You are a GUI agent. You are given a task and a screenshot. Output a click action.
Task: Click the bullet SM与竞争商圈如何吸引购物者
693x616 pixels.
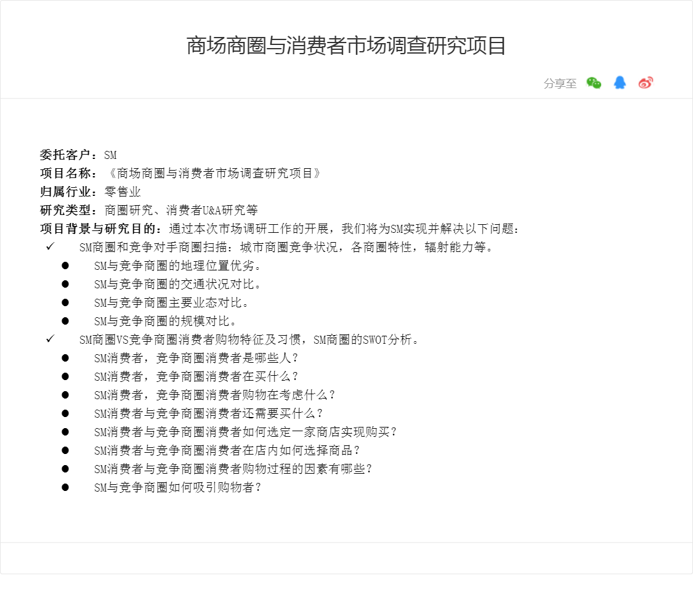[x=177, y=488]
